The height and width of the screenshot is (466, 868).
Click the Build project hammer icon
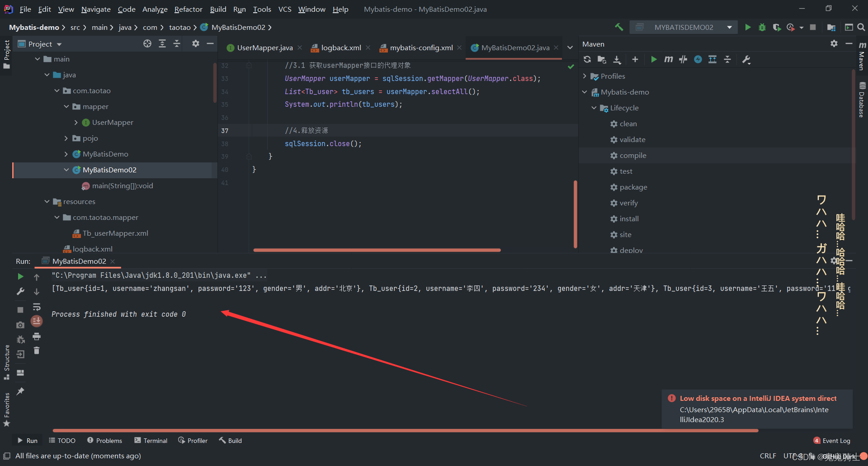pyautogui.click(x=619, y=27)
